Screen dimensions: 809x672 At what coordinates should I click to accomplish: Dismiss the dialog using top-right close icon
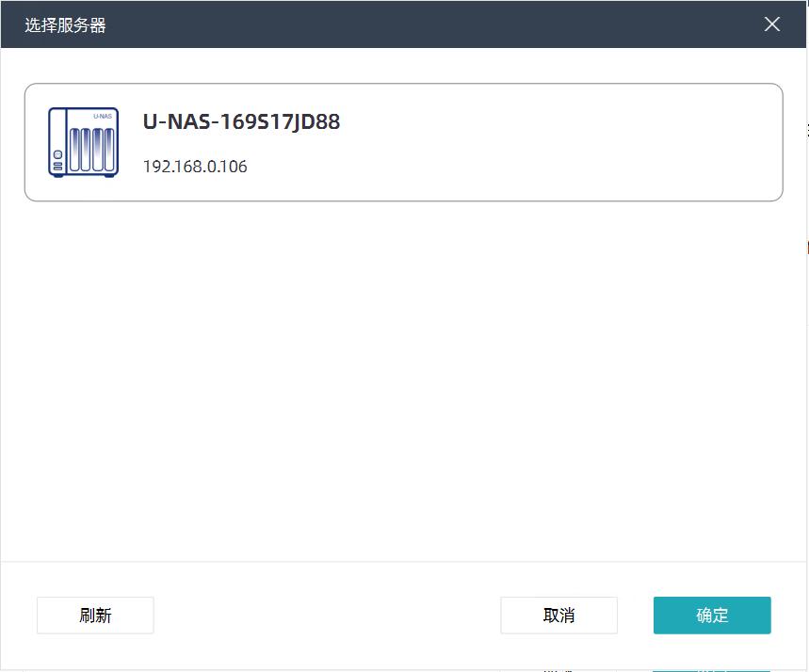(772, 24)
